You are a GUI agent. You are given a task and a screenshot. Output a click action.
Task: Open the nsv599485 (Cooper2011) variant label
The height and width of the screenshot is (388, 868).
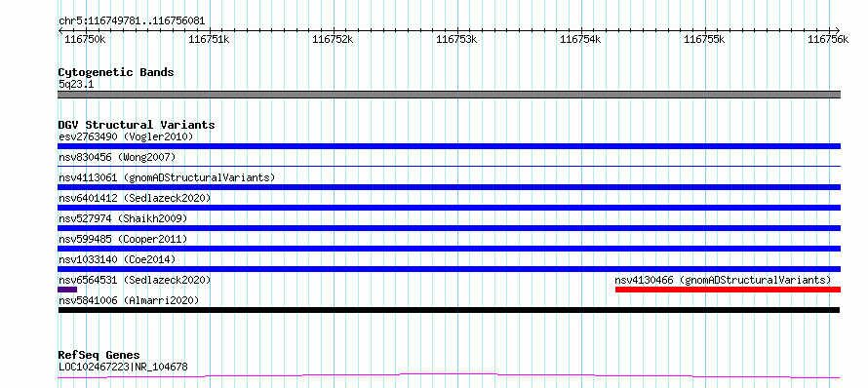(x=123, y=239)
